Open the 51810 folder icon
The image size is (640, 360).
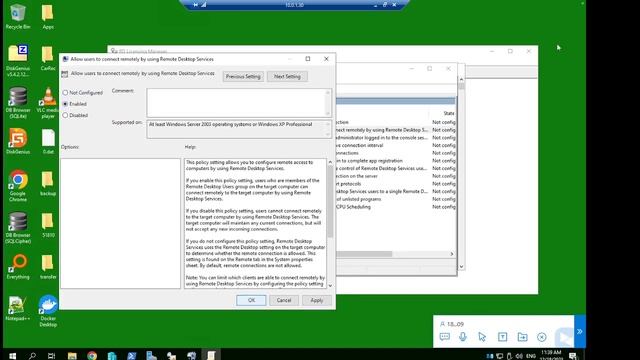48,225
